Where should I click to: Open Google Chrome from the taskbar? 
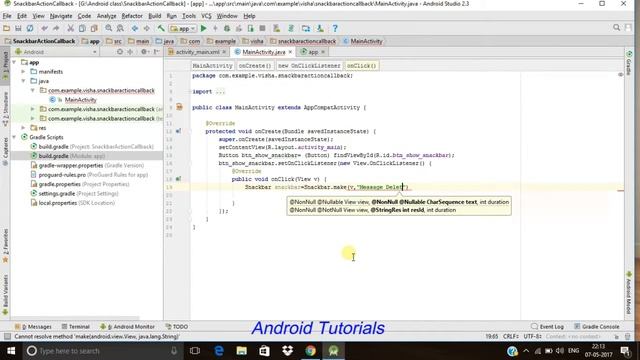[x=311, y=351]
